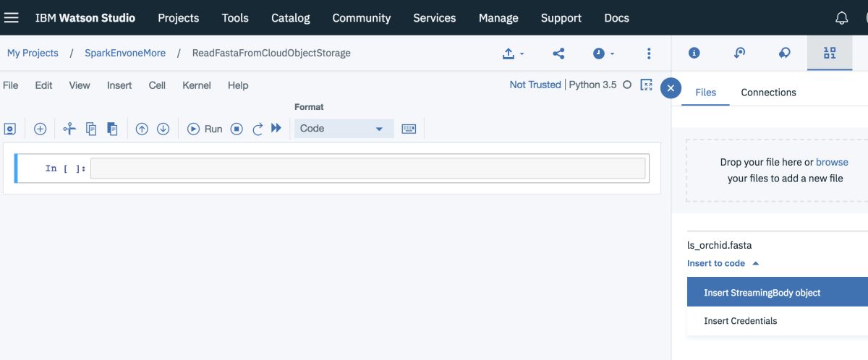The image size is (868, 360).
Task: Close the side panel with the X button
Action: pyautogui.click(x=671, y=88)
